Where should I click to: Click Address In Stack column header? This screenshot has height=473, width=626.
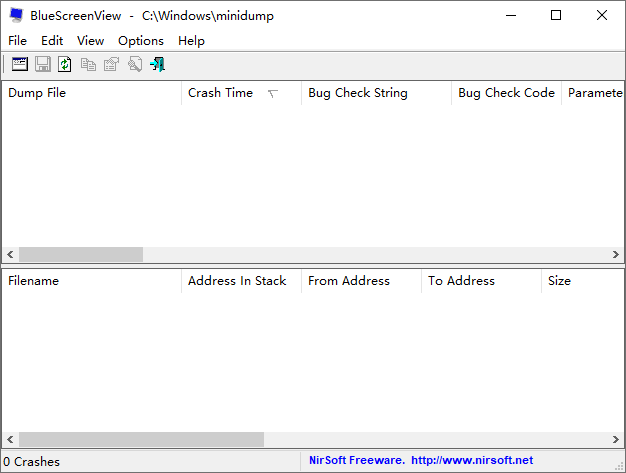[237, 281]
